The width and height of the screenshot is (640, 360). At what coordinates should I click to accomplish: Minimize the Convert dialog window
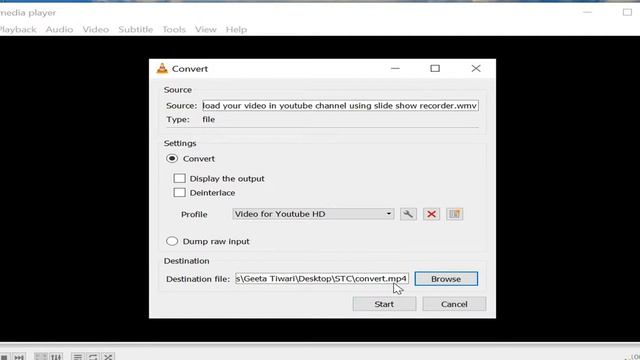click(x=395, y=68)
